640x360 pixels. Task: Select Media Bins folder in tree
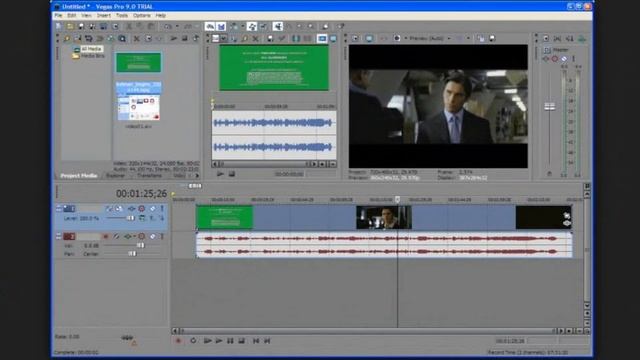pos(93,56)
